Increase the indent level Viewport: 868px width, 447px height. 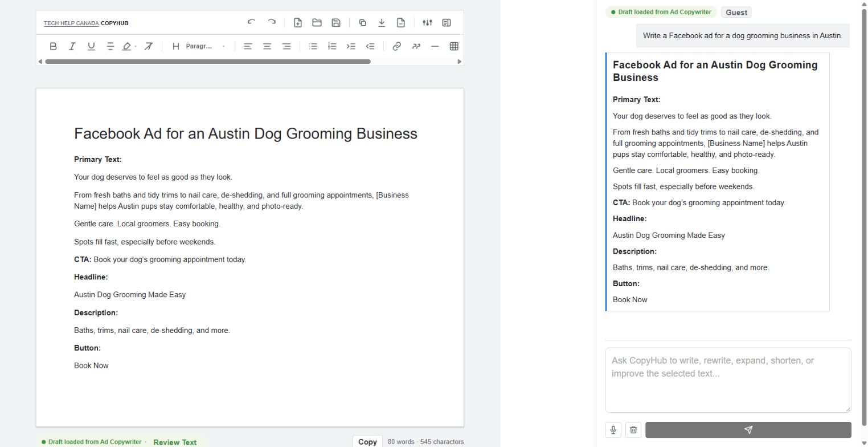point(351,46)
